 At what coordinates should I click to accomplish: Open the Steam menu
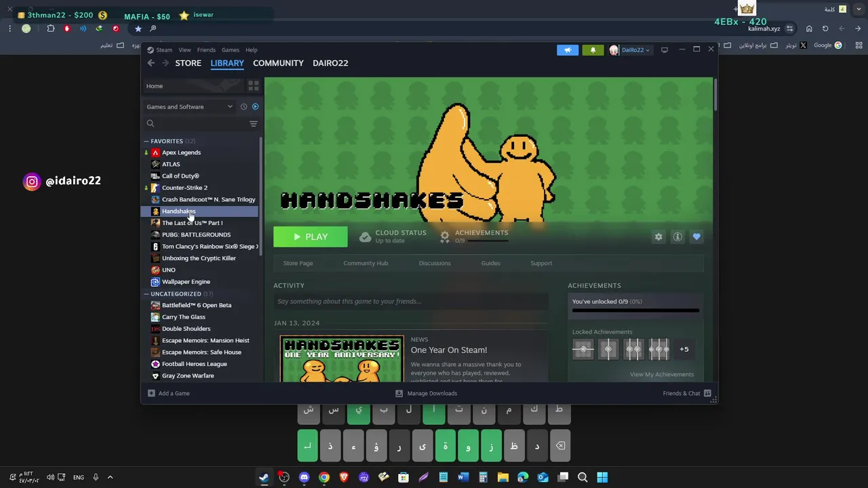pos(164,50)
